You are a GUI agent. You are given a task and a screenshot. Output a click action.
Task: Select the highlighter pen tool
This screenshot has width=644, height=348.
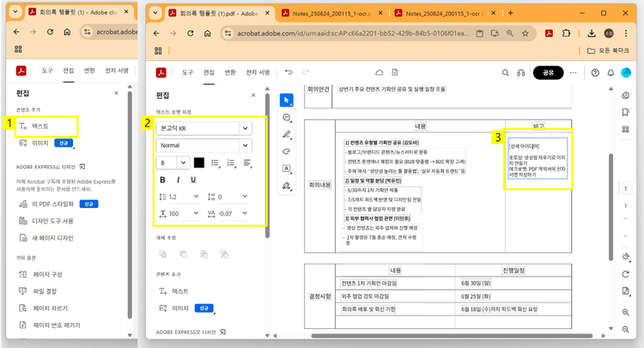(287, 134)
